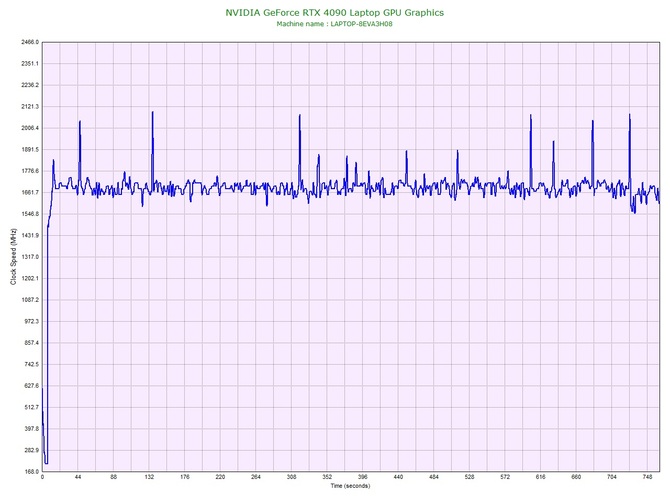
Task: Click the 396 time-axis tick label
Action: [x=363, y=477]
